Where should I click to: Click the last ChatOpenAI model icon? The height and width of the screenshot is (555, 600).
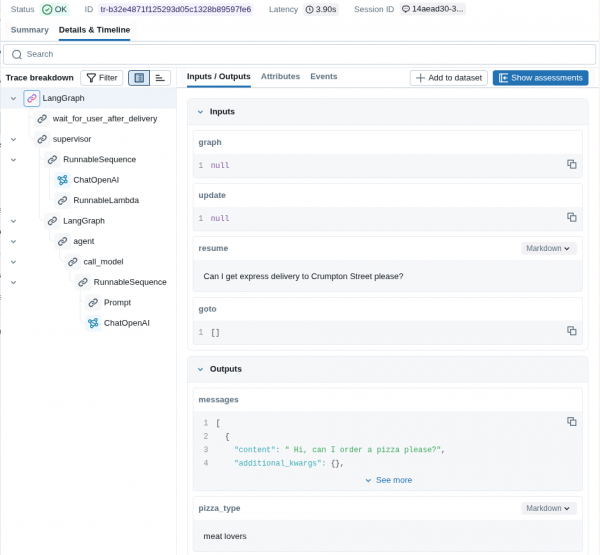93,323
